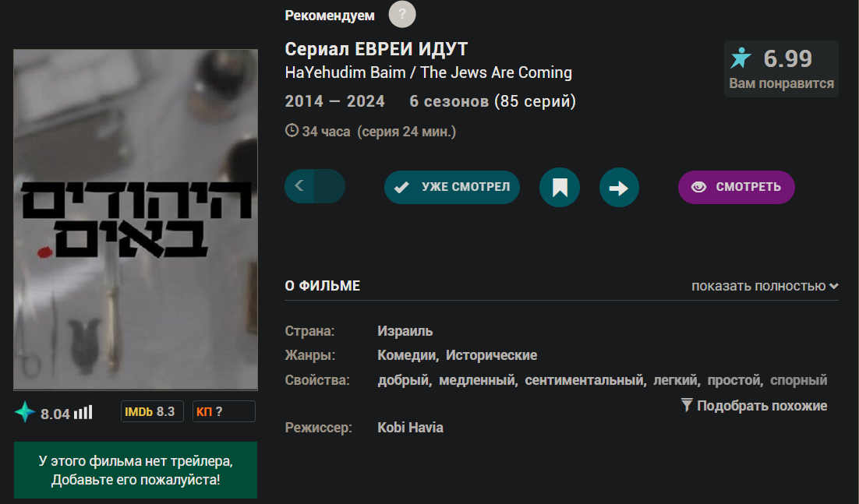Screen dimensions: 859x504
Task: Open the Подобрать похожие filter
Action: tap(755, 406)
